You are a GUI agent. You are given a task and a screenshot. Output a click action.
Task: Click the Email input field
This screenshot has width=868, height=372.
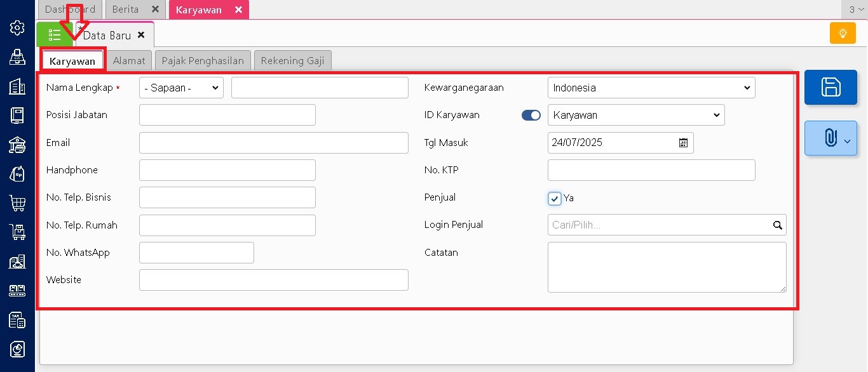pos(273,143)
